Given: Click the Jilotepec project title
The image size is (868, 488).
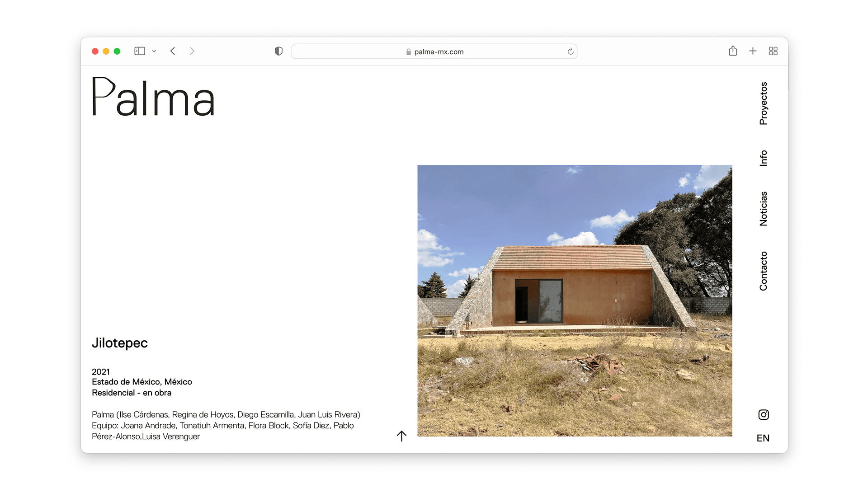Looking at the screenshot, I should point(120,343).
